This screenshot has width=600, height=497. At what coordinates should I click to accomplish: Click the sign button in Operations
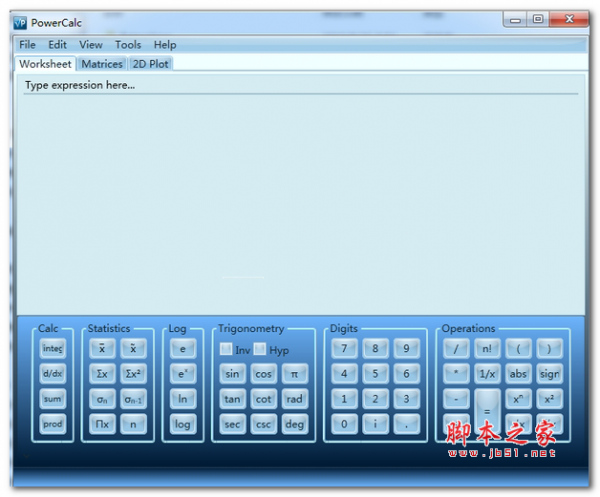(x=549, y=373)
